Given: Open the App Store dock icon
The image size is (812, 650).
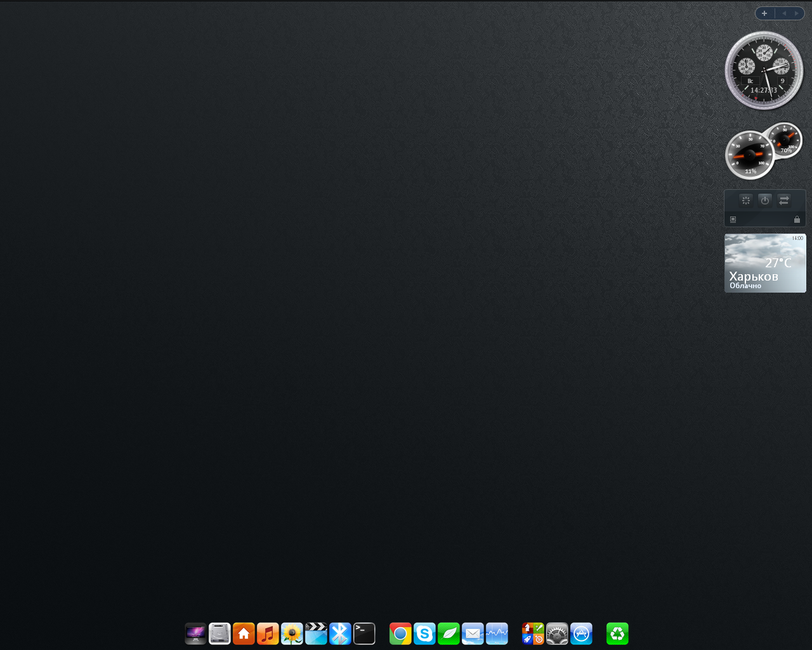Looking at the screenshot, I should pos(581,633).
